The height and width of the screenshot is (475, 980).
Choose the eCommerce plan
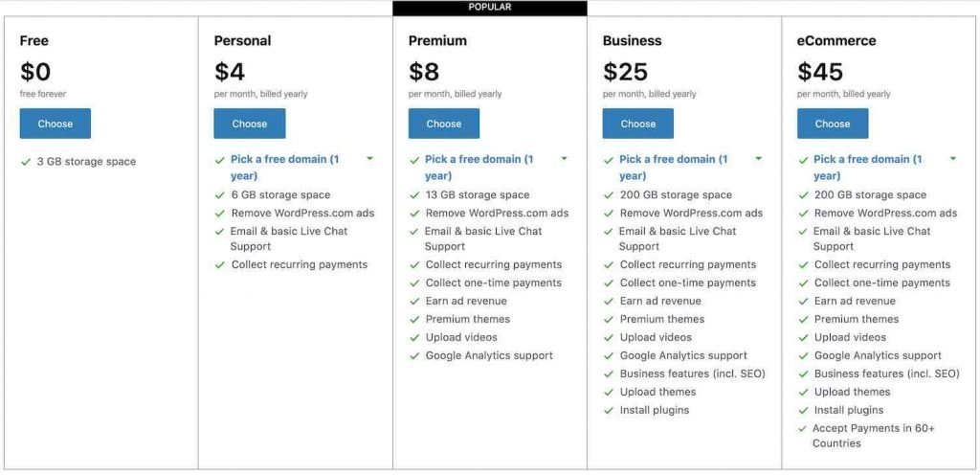pyautogui.click(x=833, y=124)
